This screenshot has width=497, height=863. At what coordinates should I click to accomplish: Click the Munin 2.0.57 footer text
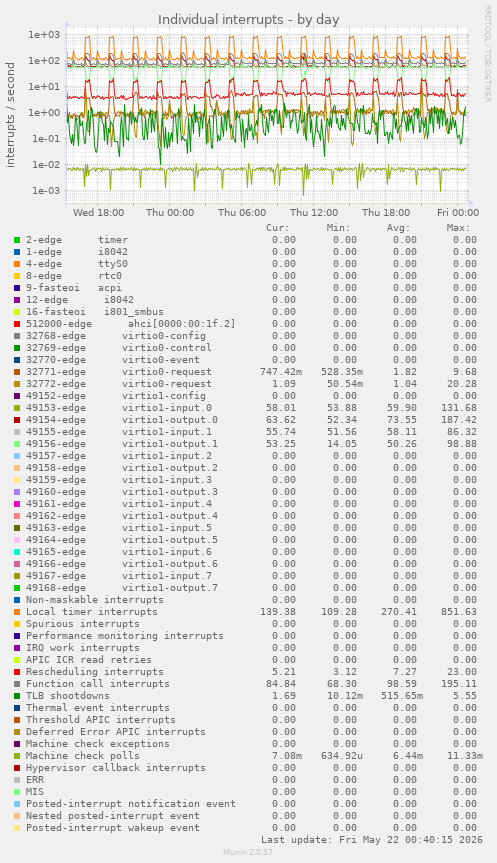pos(248,852)
